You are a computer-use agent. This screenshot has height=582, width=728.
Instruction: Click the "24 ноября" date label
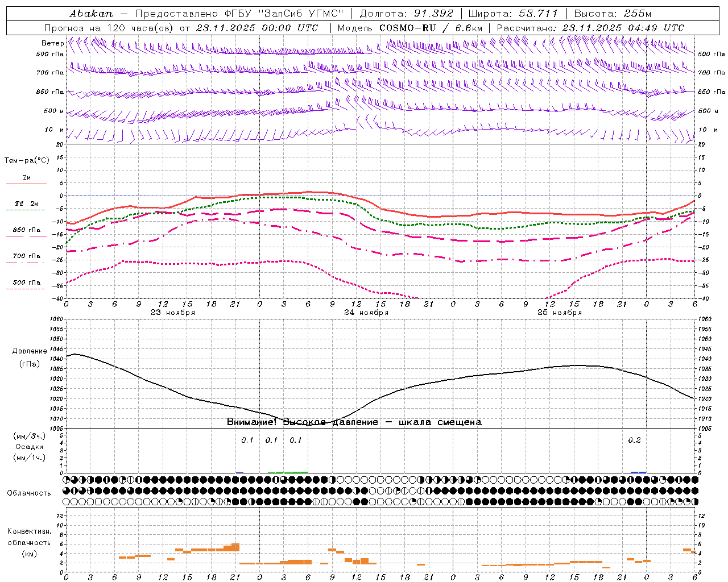366,313
